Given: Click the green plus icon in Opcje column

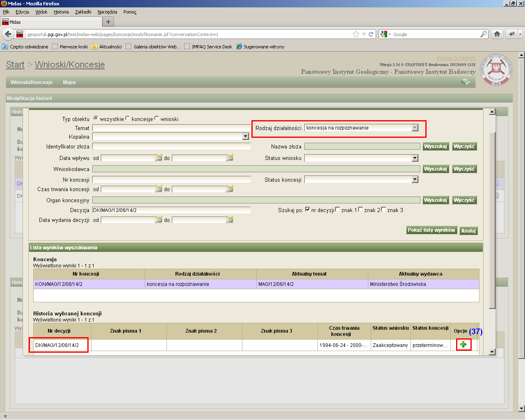Looking at the screenshot, I should coord(463,345).
